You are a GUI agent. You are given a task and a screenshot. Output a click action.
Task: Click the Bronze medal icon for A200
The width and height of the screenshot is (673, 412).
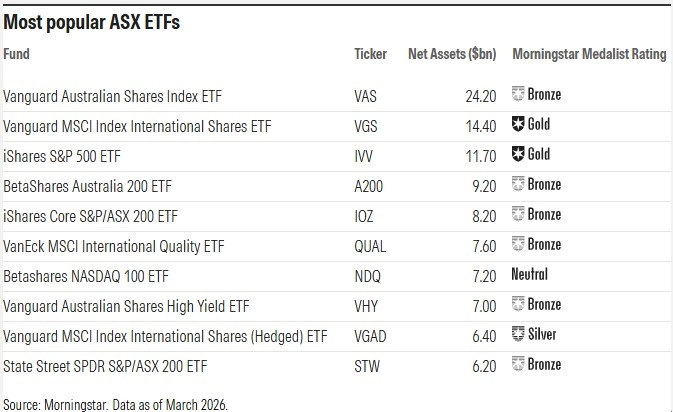click(518, 185)
